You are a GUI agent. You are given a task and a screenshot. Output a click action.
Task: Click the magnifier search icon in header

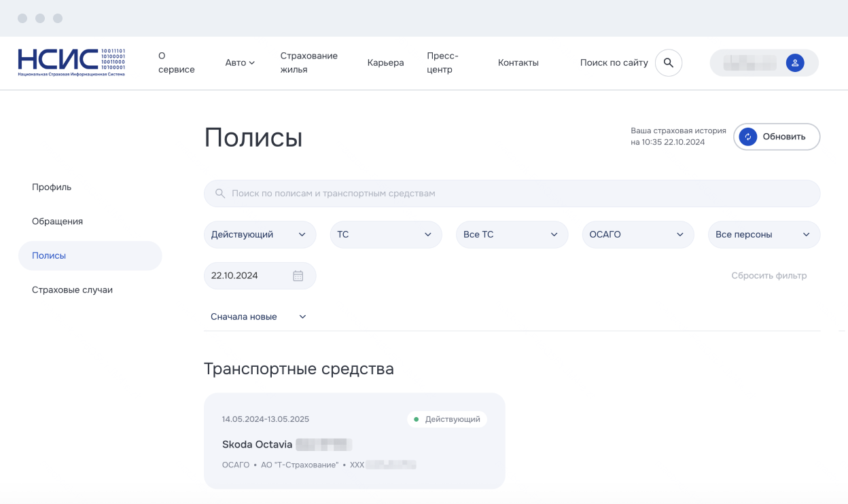point(668,62)
